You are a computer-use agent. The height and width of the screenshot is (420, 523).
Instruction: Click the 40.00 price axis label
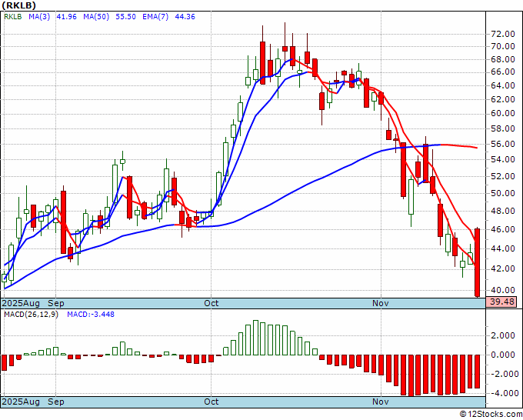point(503,290)
